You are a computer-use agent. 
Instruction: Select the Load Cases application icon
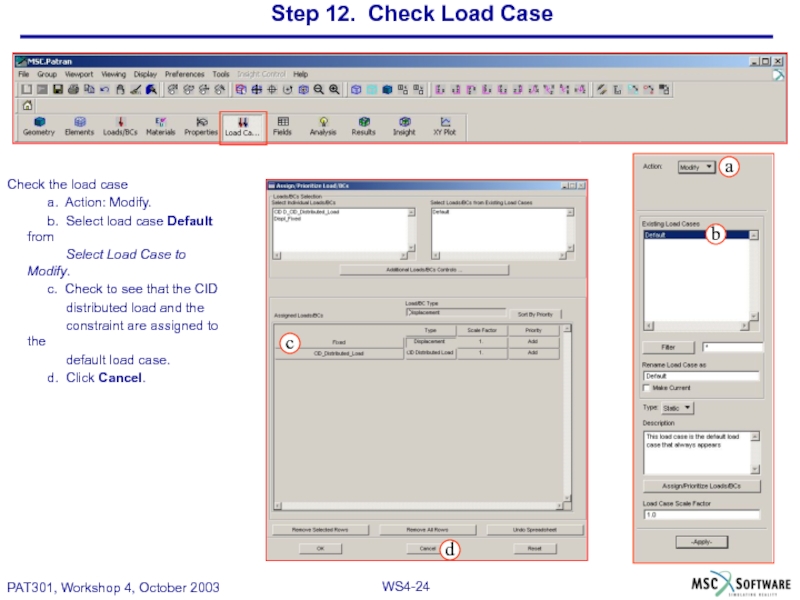[243, 127]
